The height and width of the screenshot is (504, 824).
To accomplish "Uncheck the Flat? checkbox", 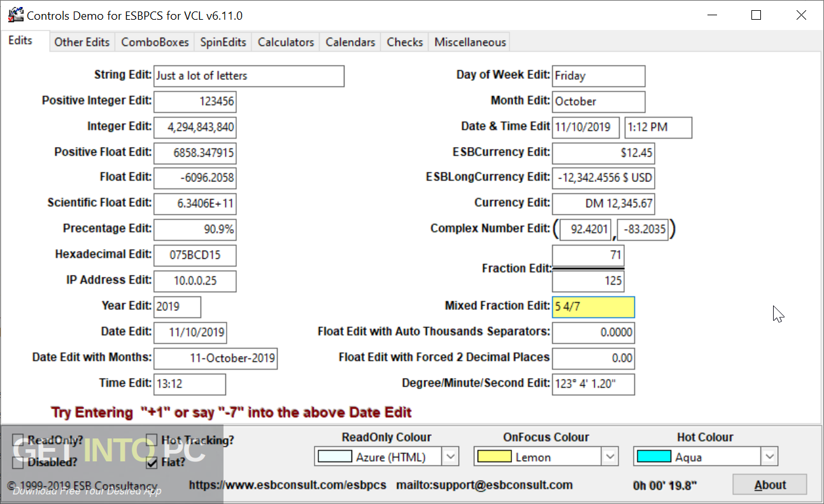I will [x=152, y=463].
